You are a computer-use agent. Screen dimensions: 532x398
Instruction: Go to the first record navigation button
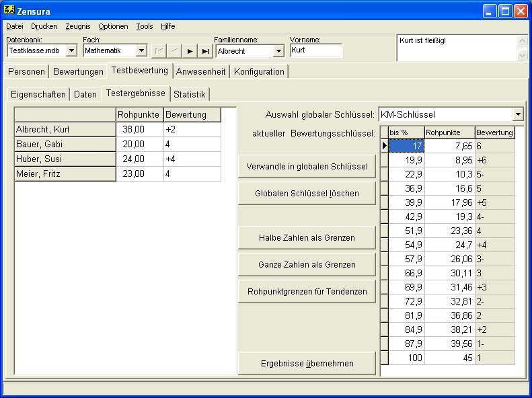point(159,51)
